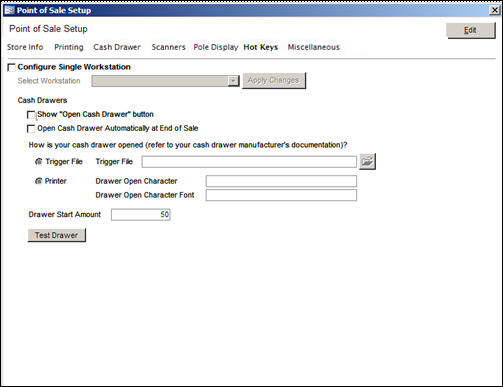Select the Trigger File radio button
Screen dimensions: 503x387
[39, 162]
